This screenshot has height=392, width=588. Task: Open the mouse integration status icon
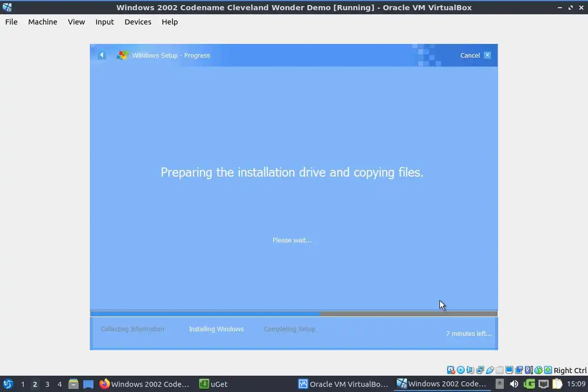tap(538, 370)
